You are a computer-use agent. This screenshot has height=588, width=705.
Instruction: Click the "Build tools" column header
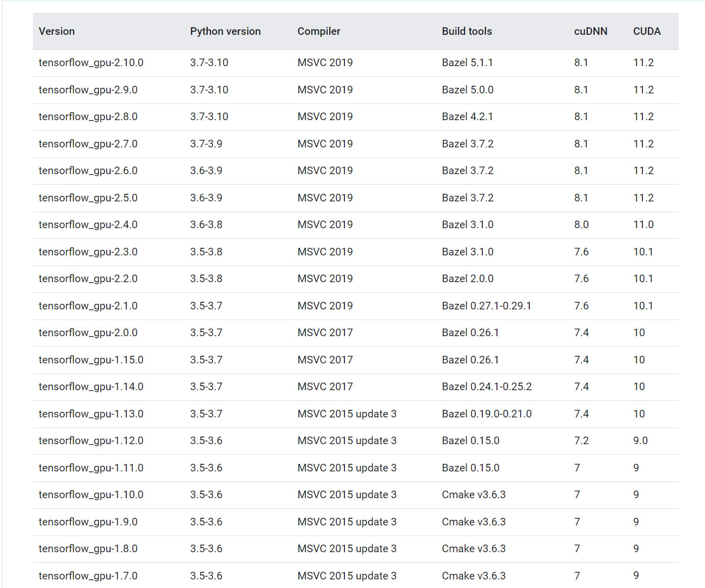[x=467, y=31]
